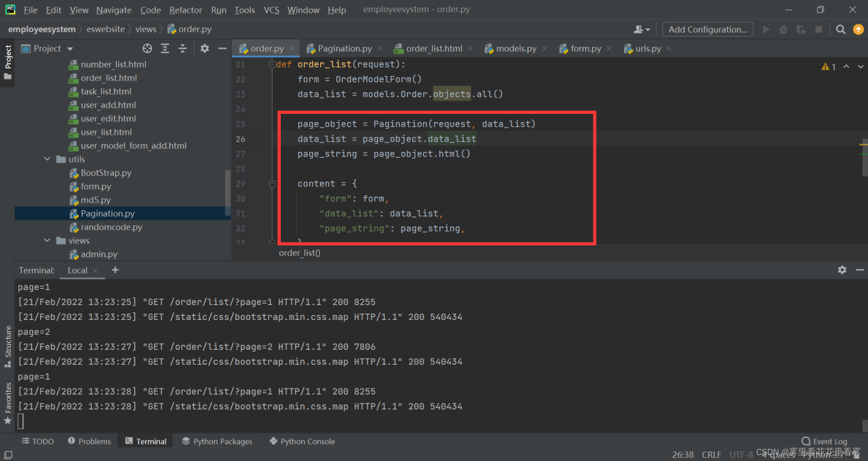Click the CRLF line separator in status bar
868x461 pixels.
[x=712, y=454]
